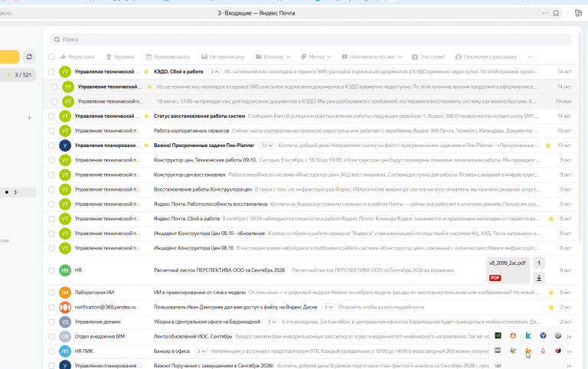Expand the Уборка в Центральном офисе thread counter
Viewport: 588px width, 369px height.
pos(272,322)
